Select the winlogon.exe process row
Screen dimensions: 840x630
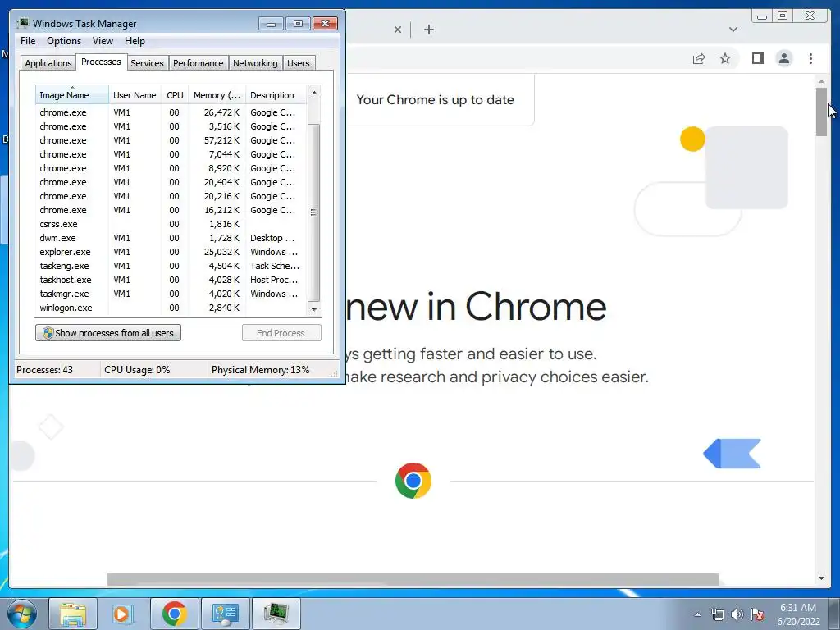tap(171, 308)
